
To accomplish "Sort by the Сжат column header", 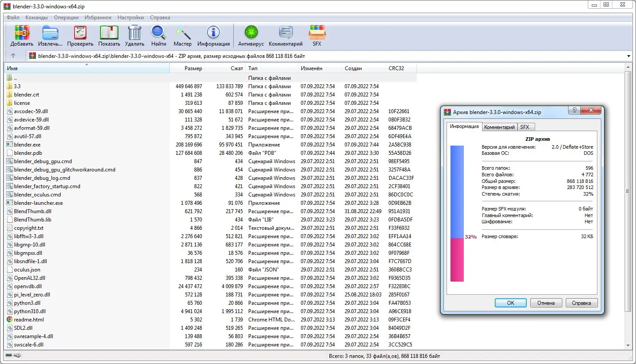I will tap(225, 68).
